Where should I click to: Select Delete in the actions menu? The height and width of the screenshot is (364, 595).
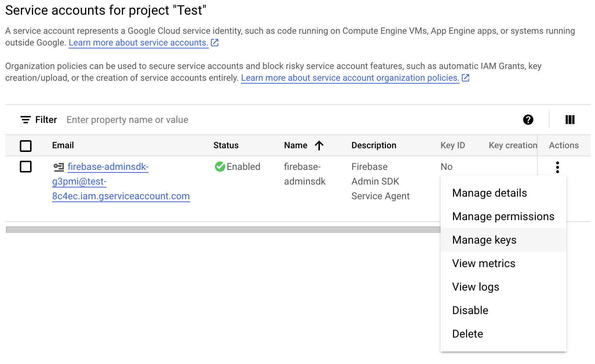[467, 334]
